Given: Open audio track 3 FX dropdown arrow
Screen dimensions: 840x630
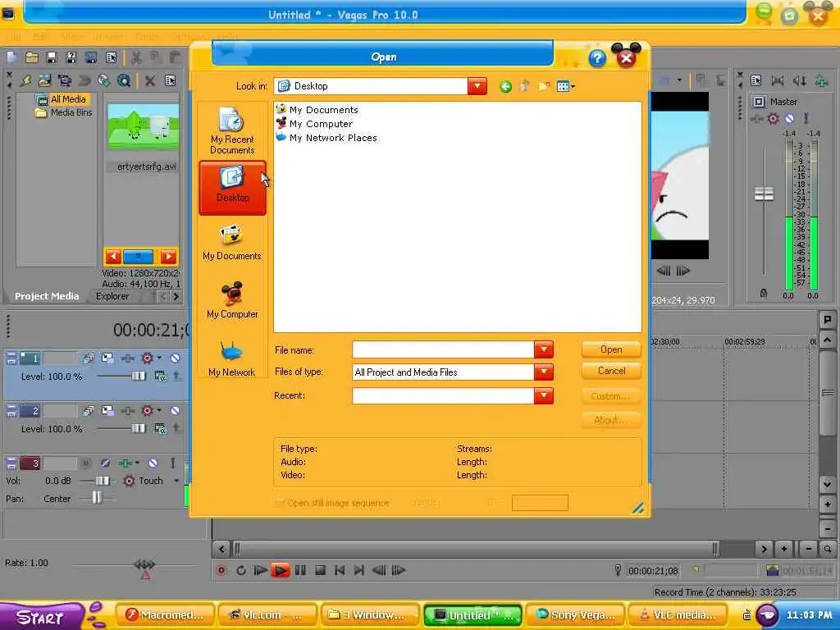Looking at the screenshot, I should (x=137, y=463).
